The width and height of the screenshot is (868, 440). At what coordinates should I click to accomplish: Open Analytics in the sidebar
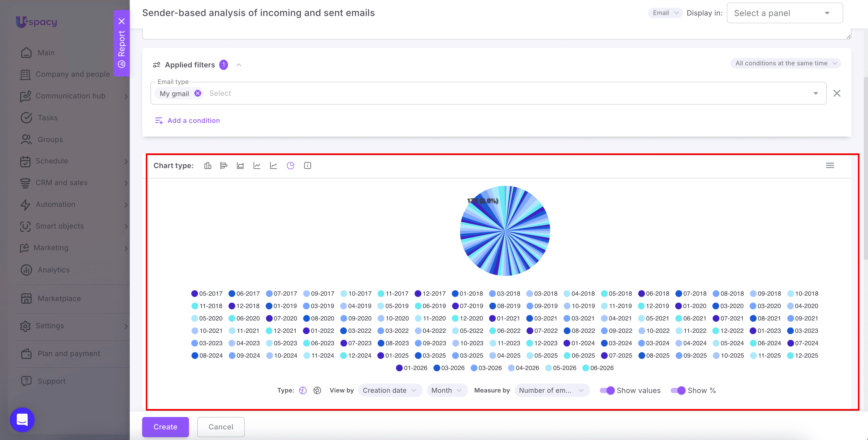pos(54,270)
